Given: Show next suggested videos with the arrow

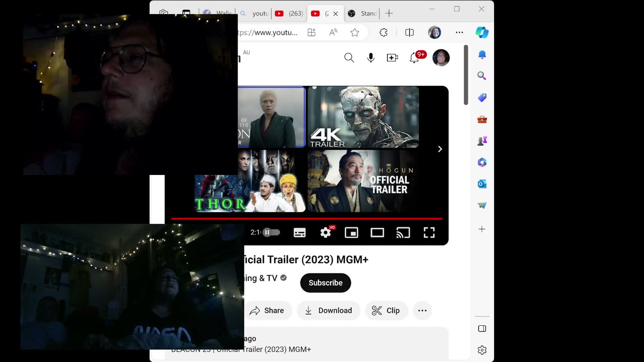Looking at the screenshot, I should coord(440,149).
